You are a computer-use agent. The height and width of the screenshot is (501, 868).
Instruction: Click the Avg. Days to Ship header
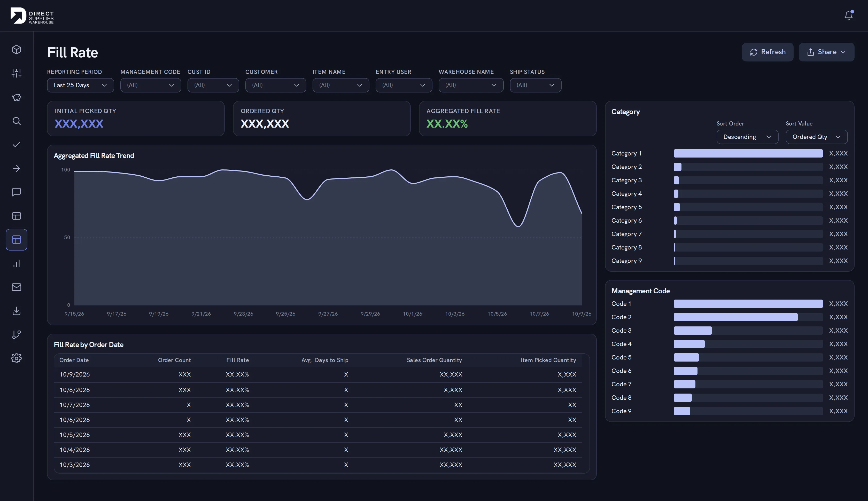(325, 360)
